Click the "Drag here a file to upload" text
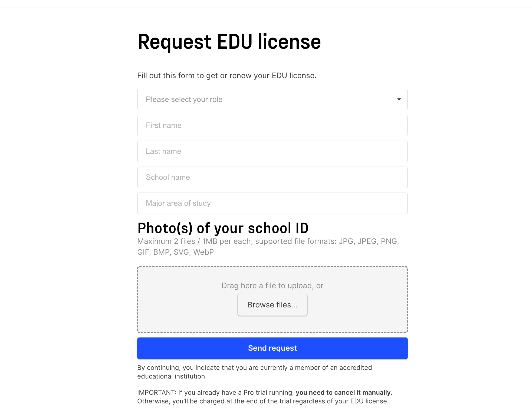 (x=272, y=286)
